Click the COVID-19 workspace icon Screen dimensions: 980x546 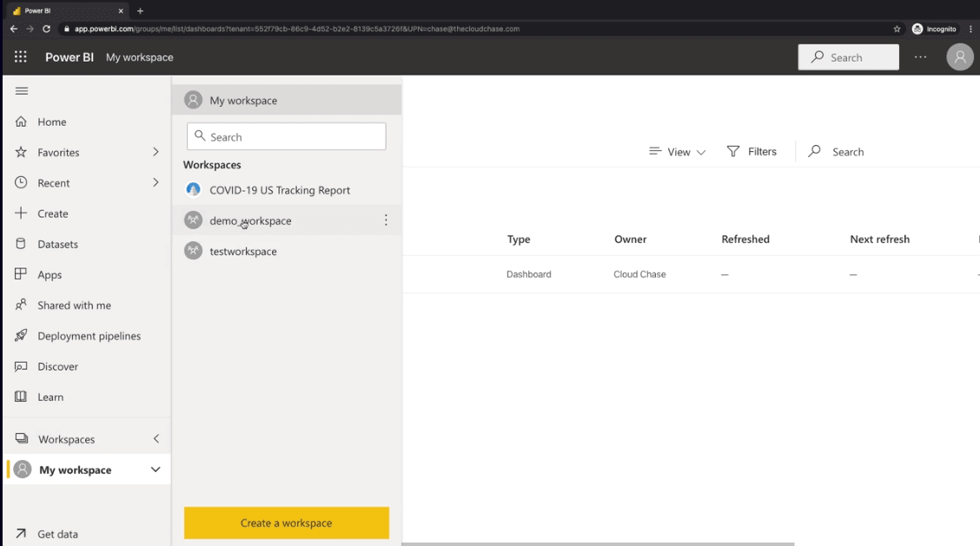pyautogui.click(x=193, y=189)
